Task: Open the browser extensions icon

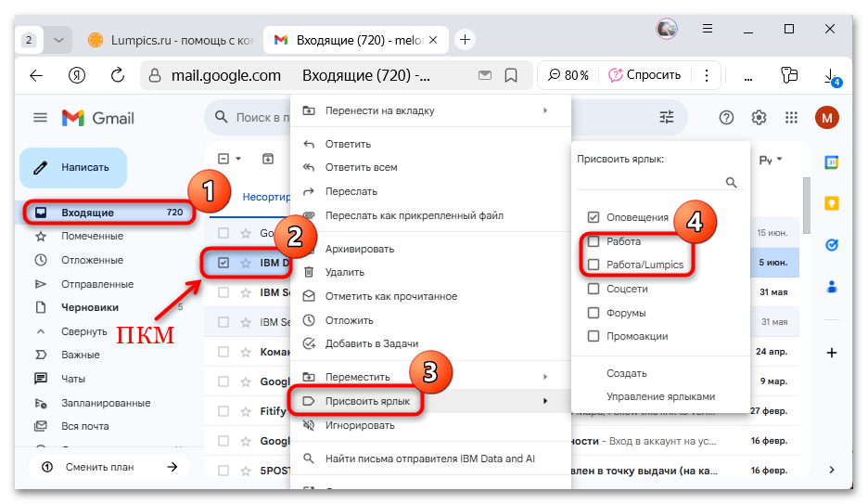Action: [x=789, y=75]
